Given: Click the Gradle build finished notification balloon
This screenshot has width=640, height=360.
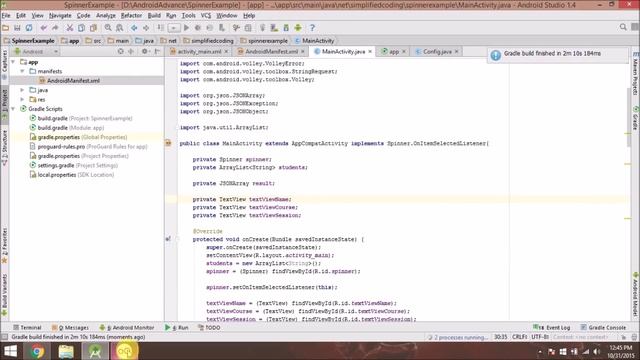Looking at the screenshot, I should point(558,54).
